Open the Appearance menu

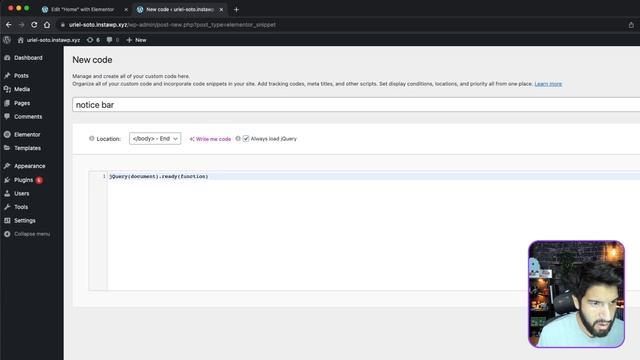click(29, 166)
